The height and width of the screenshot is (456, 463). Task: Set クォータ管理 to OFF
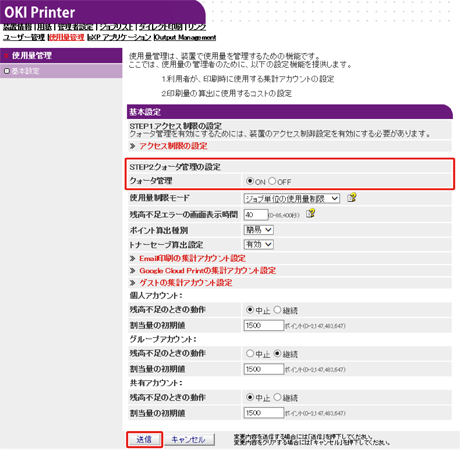point(272,181)
